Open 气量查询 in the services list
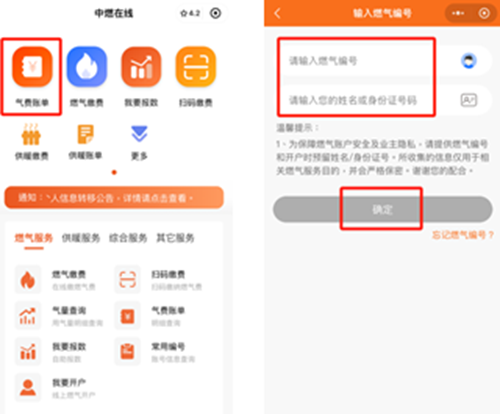This screenshot has width=500, height=414. (x=60, y=316)
